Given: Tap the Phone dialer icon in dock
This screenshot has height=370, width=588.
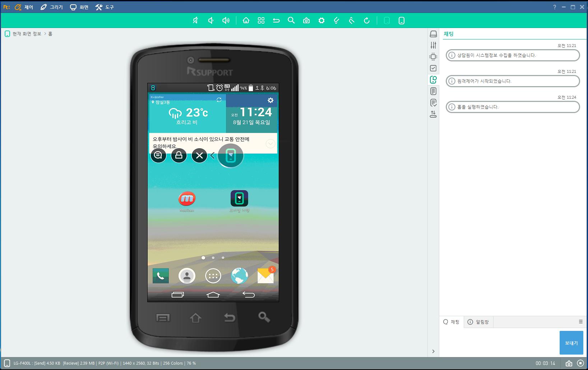Looking at the screenshot, I should 161,276.
